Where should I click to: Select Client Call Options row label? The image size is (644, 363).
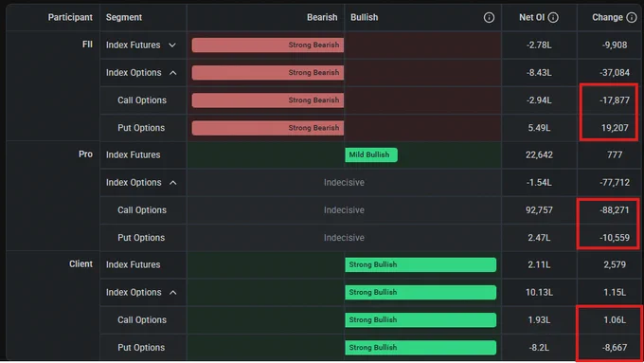(x=142, y=319)
